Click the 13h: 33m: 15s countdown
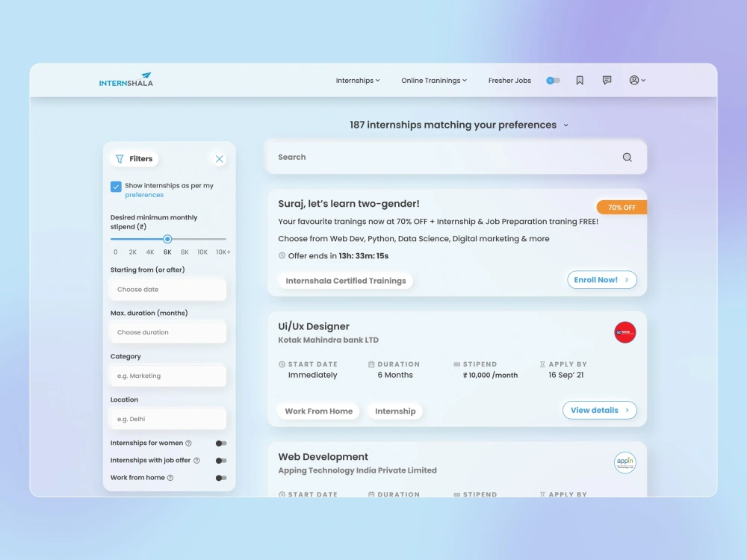The width and height of the screenshot is (747, 560). 364,255
